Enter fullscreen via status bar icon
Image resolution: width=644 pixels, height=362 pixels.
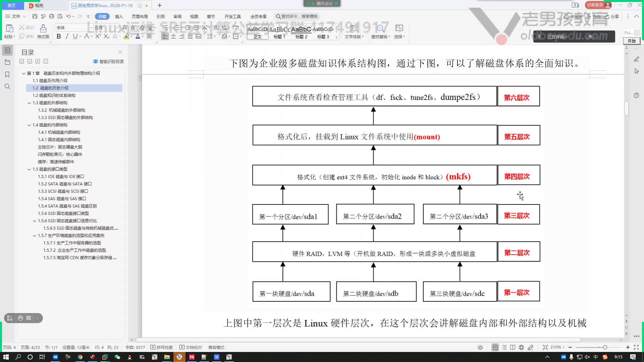[x=636, y=347]
